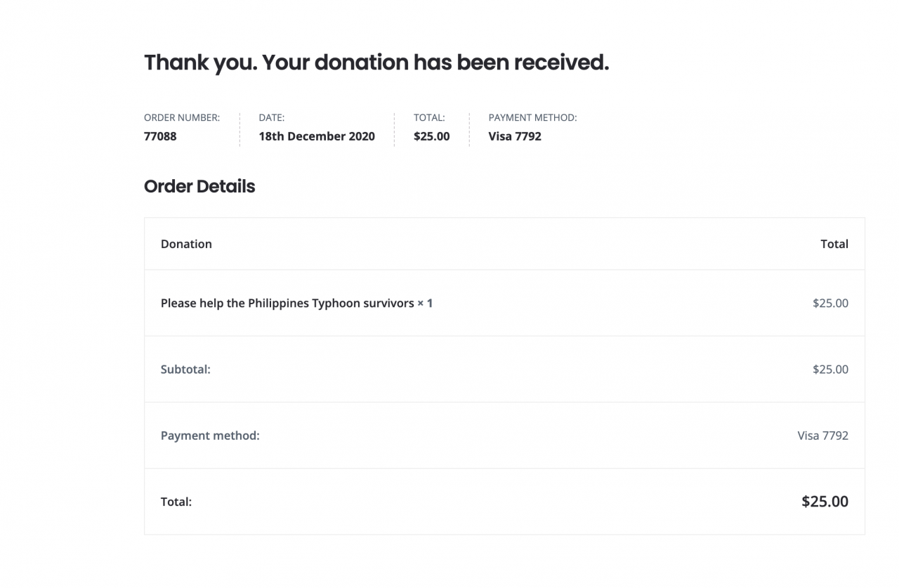Select order number 77088

click(160, 136)
